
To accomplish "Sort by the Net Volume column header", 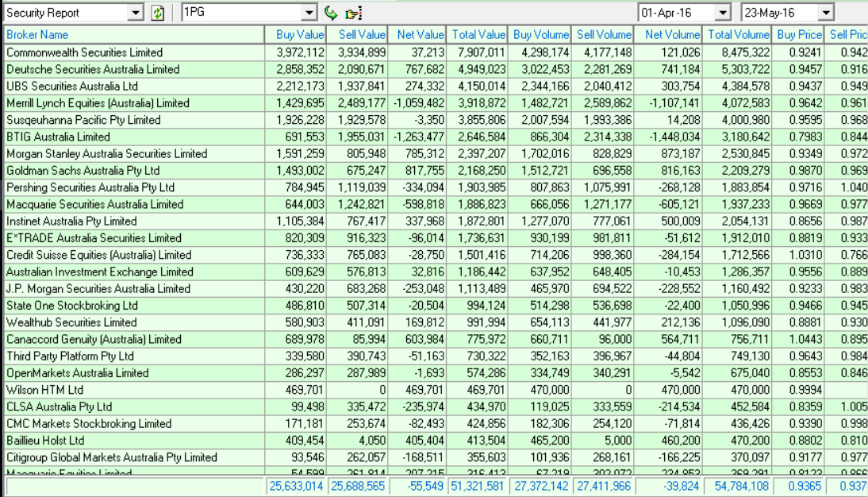I will (x=669, y=35).
